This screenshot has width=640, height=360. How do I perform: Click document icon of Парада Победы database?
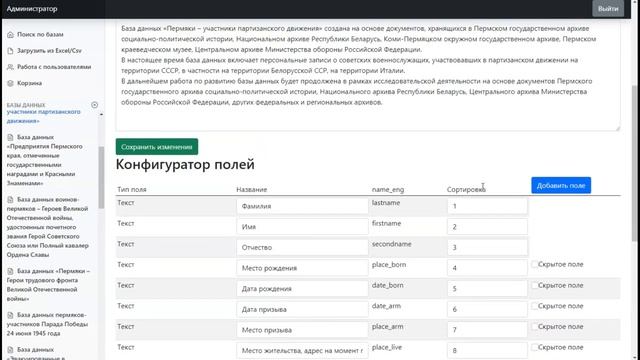[11, 315]
